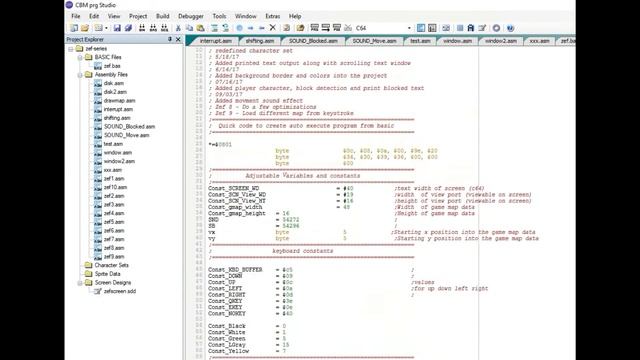
Task: Open the Debugger menu
Action: pyautogui.click(x=191, y=16)
